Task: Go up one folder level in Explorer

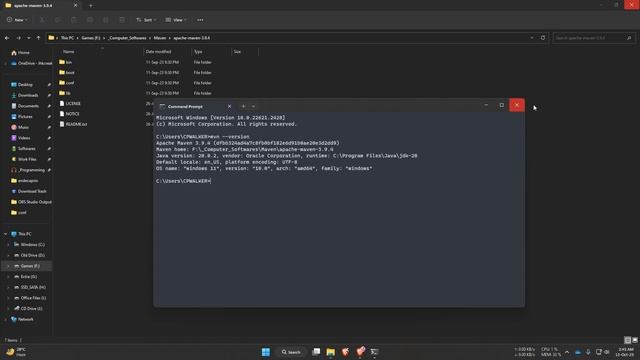Action: pos(38,38)
